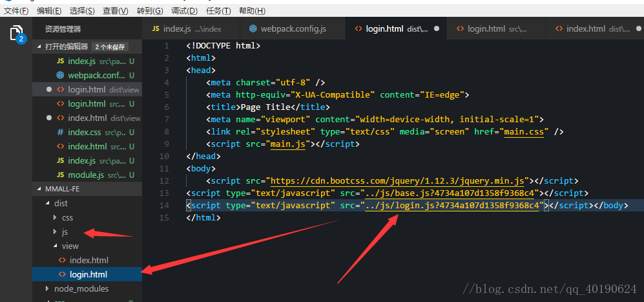This screenshot has height=302, width=644.
Task: Follow ../js/base.js script link
Action: [x=450, y=193]
